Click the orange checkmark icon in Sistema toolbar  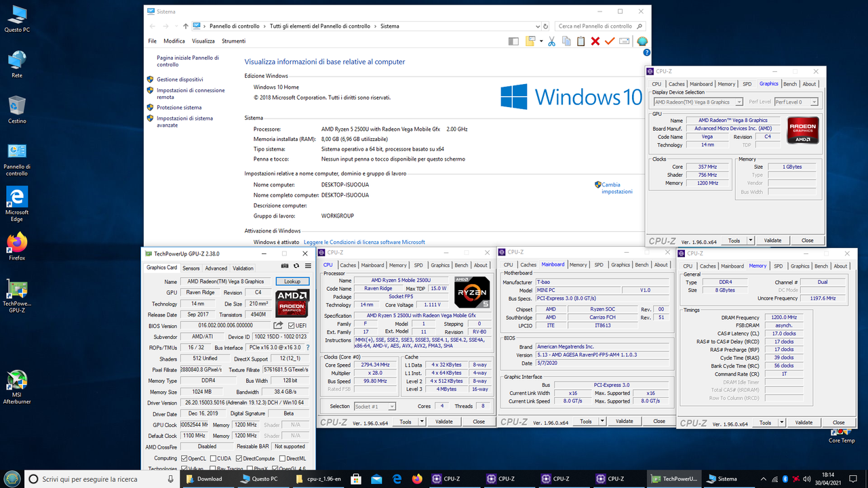pos(610,41)
